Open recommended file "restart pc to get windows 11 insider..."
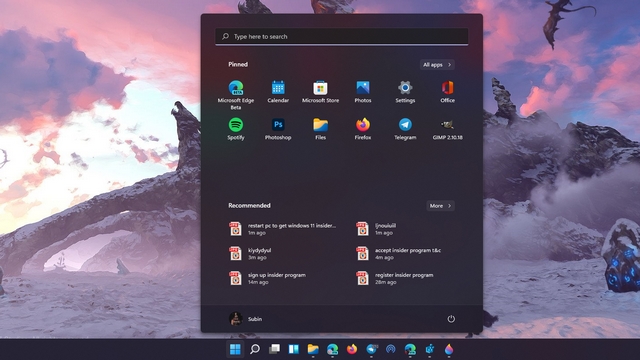This screenshot has width=640, height=360. [x=282, y=229]
